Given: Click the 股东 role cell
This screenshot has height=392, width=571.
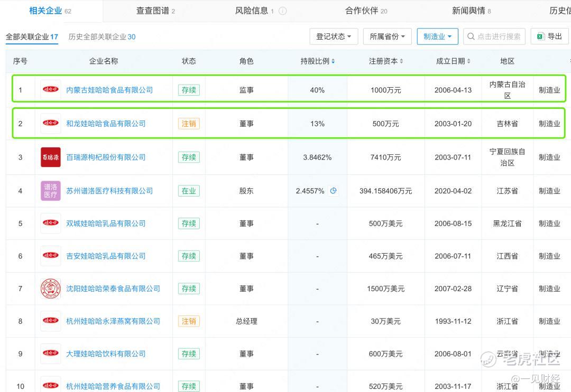Looking at the screenshot, I should point(246,191).
